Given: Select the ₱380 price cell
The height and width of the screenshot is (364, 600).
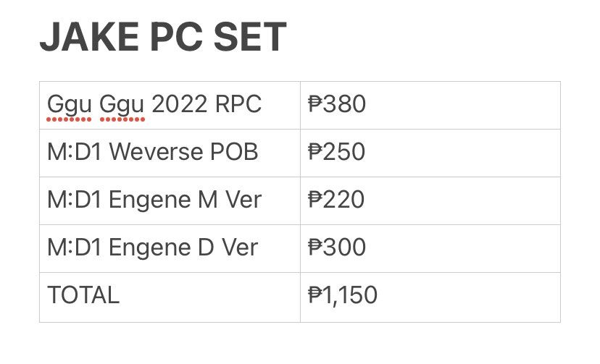Looking at the screenshot, I should [x=430, y=106].
